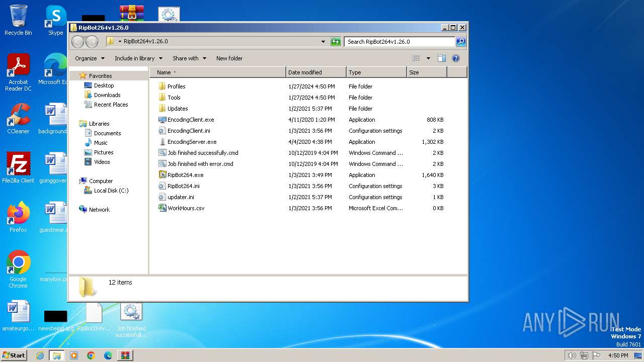Open Windows Media Player from taskbar
Image resolution: width=644 pixels, height=362 pixels.
[74, 355]
